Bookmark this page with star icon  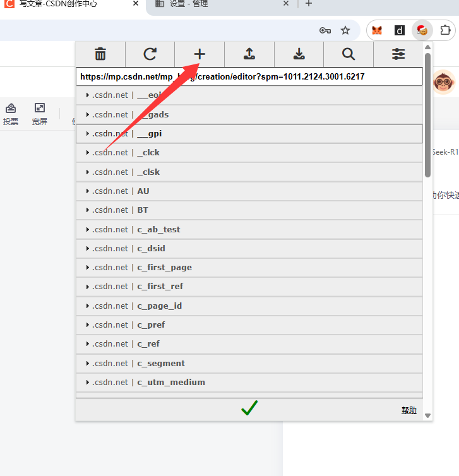(345, 30)
